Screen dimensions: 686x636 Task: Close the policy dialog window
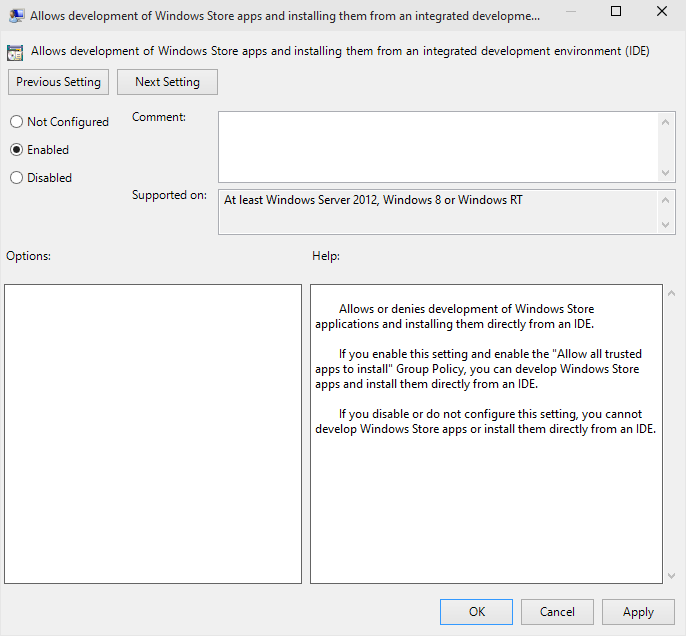[662, 11]
